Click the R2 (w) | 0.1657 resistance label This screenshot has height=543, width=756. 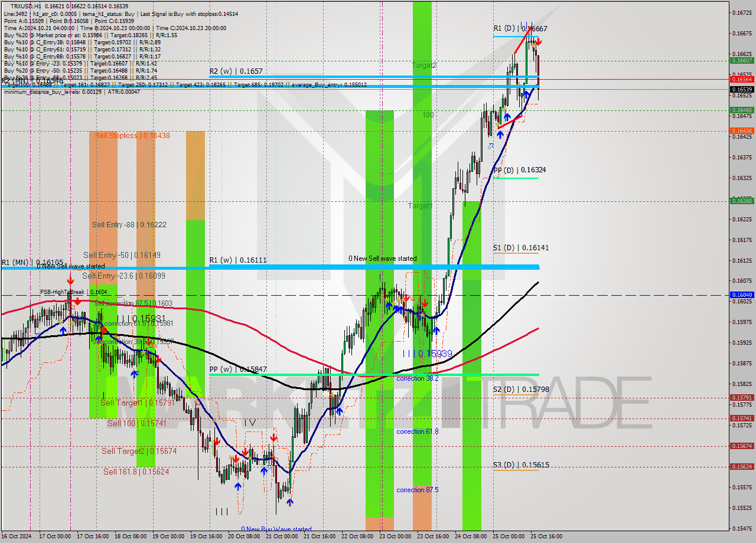236,71
